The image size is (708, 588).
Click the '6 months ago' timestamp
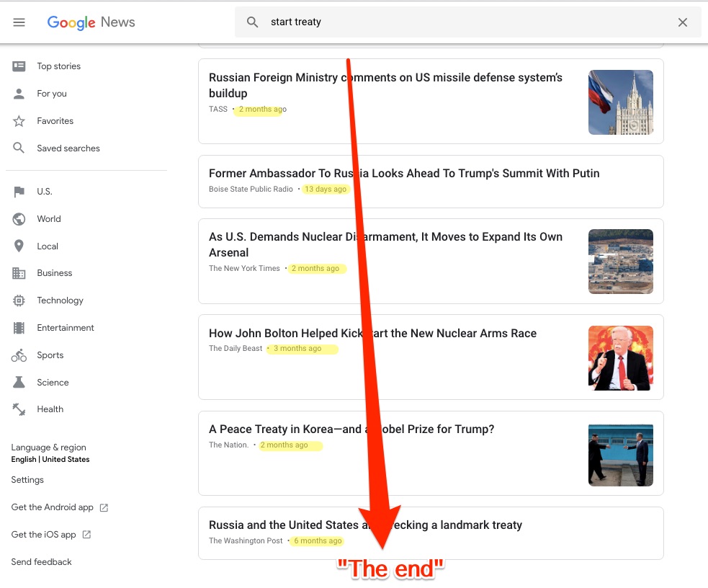[318, 540]
